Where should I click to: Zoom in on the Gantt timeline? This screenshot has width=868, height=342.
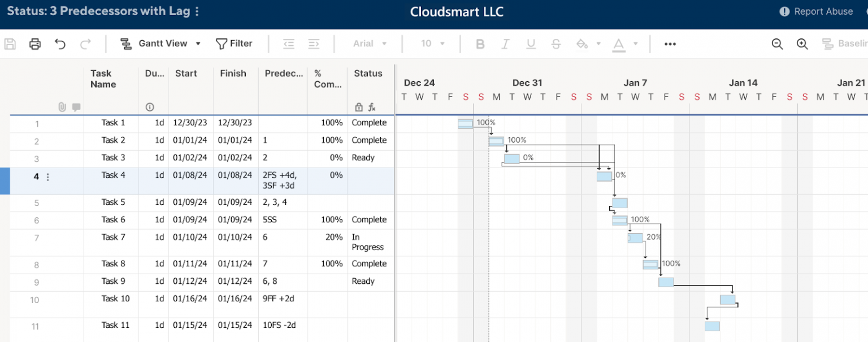tap(802, 43)
